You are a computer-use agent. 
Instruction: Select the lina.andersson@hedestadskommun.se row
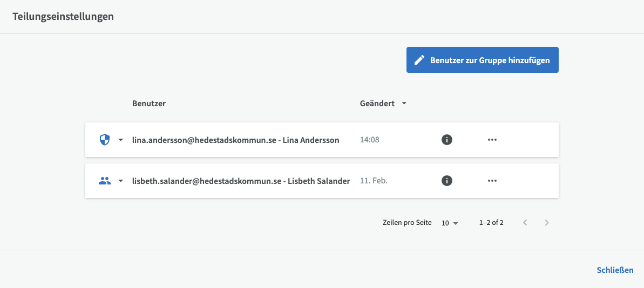tap(235, 140)
